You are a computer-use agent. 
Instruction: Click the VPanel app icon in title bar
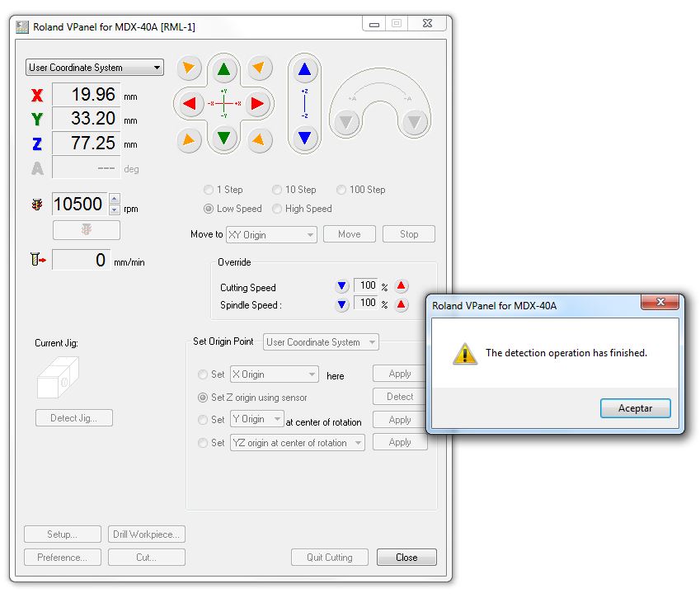22,26
